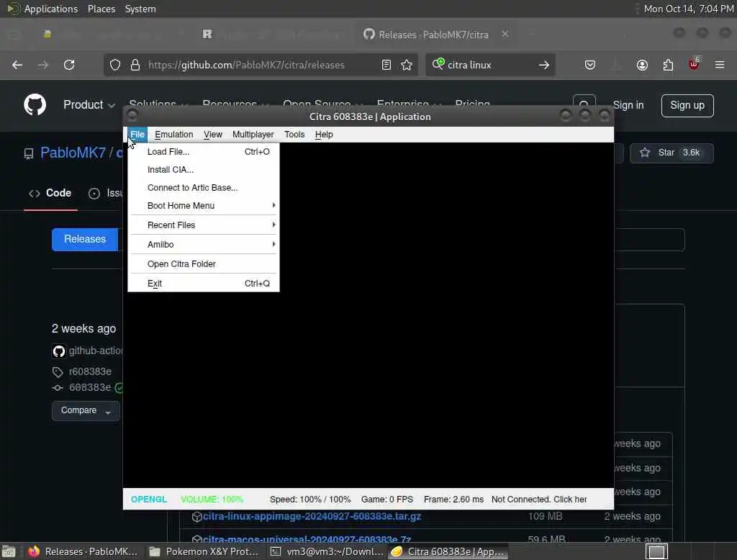
Task: Click the OPENGL graphics API status button
Action: [148, 500]
